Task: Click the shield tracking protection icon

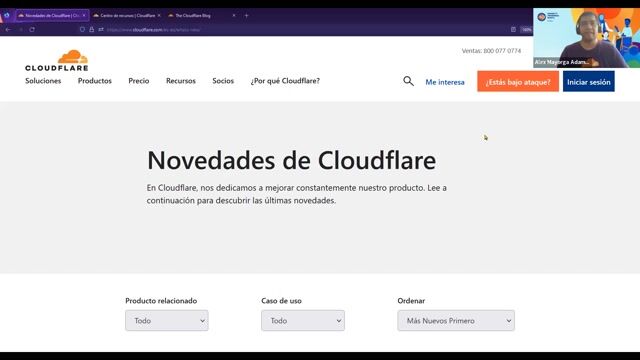Action: click(82, 29)
